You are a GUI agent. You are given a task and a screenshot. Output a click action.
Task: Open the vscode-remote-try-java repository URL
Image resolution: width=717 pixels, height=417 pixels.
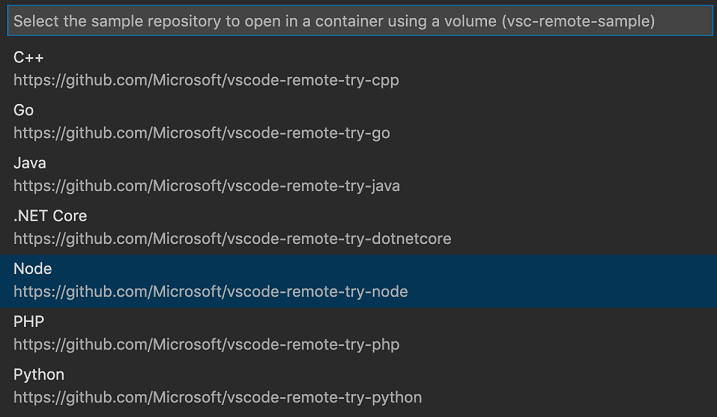pos(207,186)
